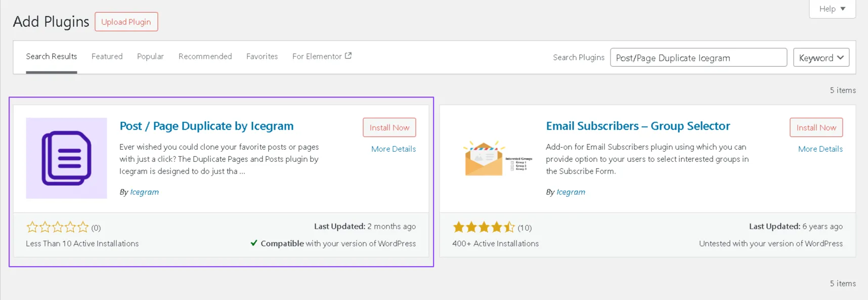Click 'Last Updated: 6 years ago' text
Viewport: 868px width, 300px height.
point(796,226)
